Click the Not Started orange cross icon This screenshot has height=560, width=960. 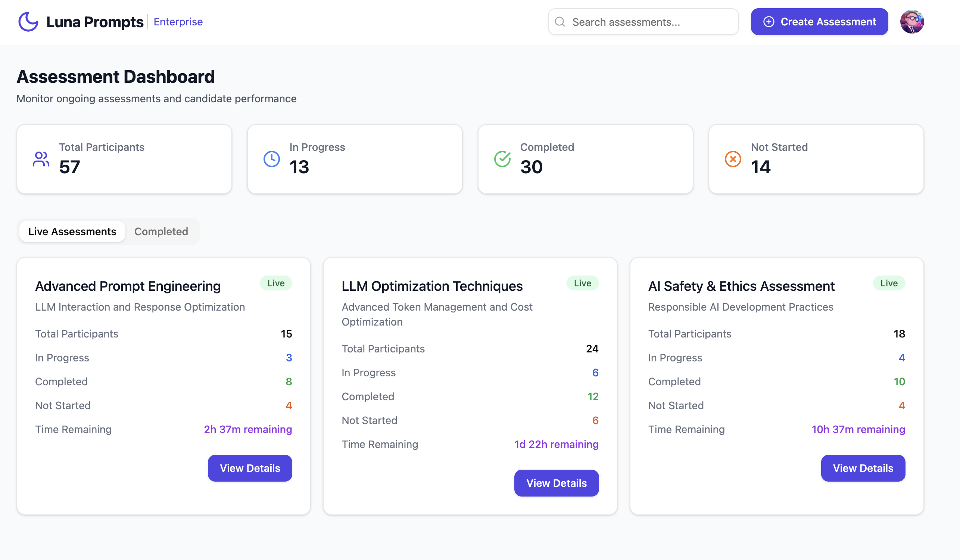[733, 159]
